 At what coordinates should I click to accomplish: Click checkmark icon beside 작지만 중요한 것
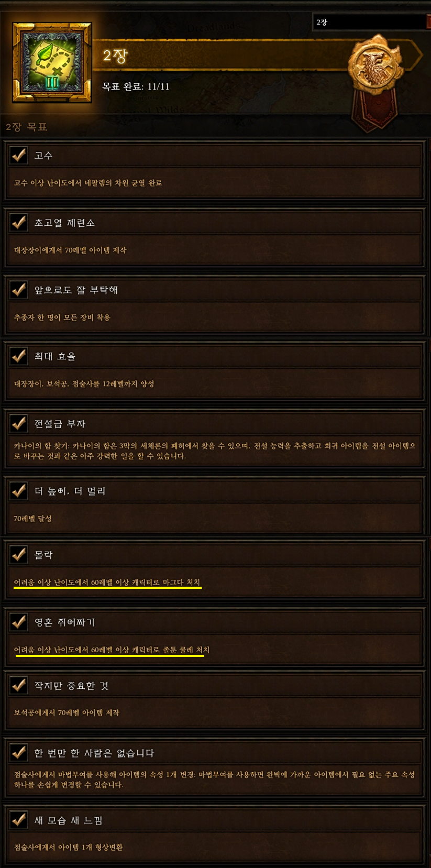pos(19,685)
